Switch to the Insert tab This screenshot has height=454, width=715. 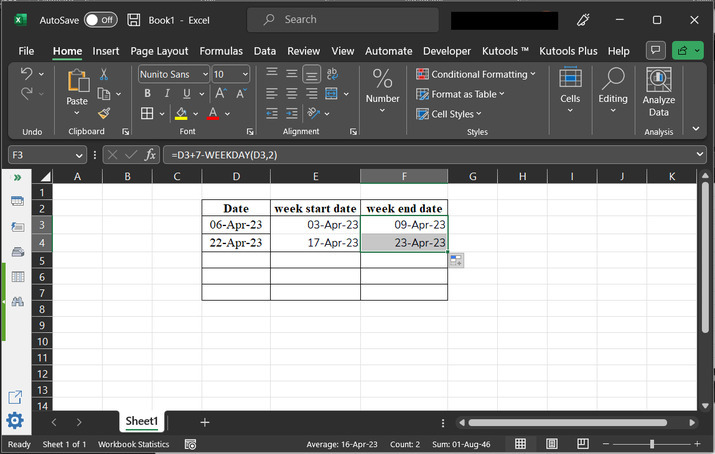tap(106, 51)
